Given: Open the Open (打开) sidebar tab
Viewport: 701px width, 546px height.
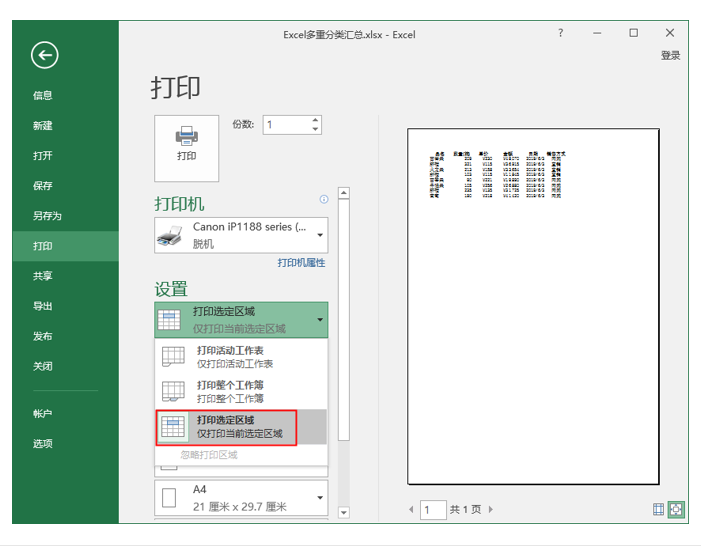Looking at the screenshot, I should tap(42, 156).
